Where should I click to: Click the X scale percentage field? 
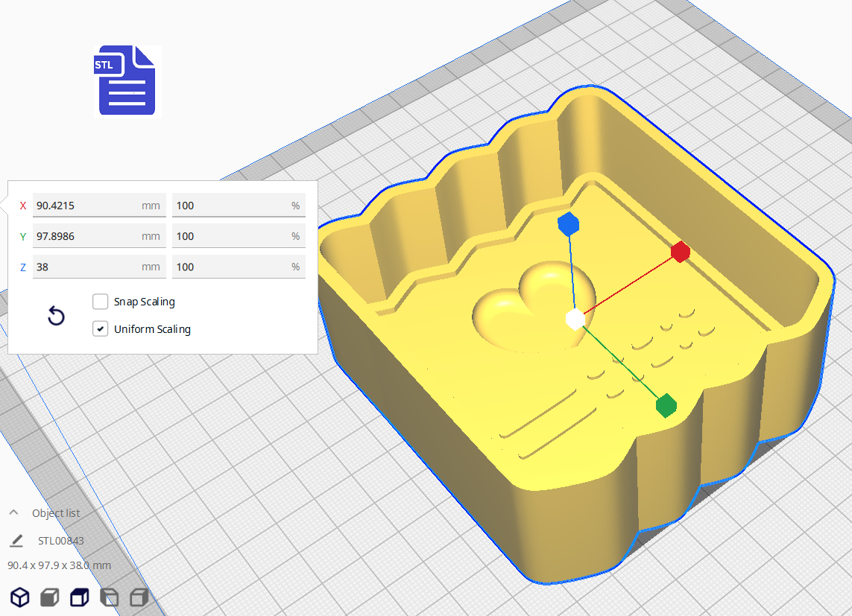click(x=231, y=206)
